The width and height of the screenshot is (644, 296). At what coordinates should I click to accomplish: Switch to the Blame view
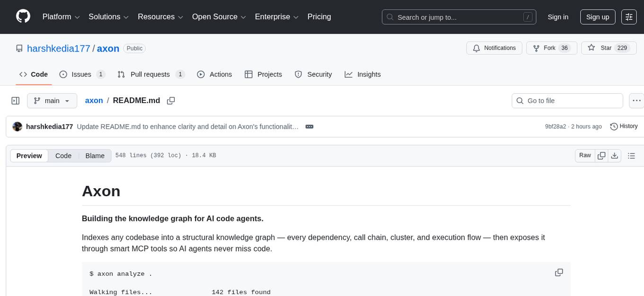(95, 155)
